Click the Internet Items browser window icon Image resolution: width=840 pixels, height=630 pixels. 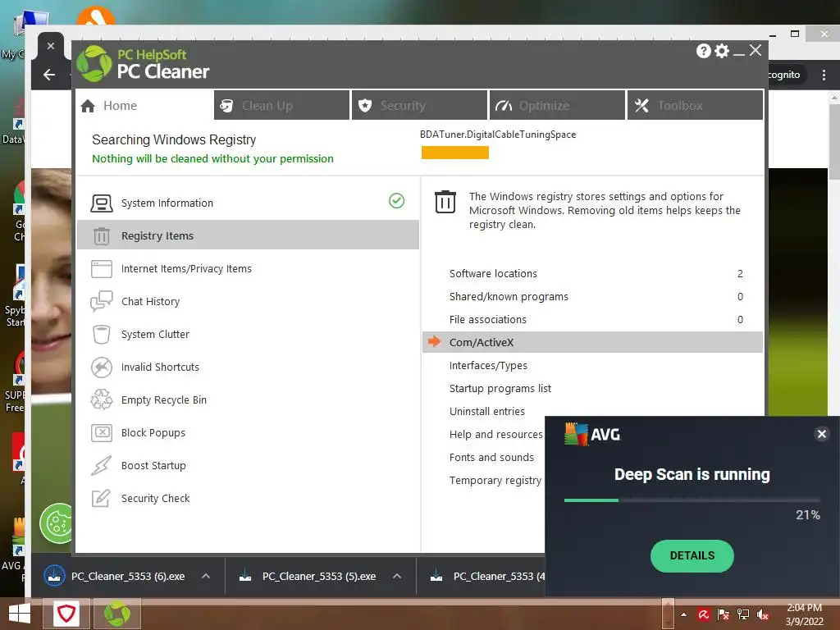click(101, 269)
